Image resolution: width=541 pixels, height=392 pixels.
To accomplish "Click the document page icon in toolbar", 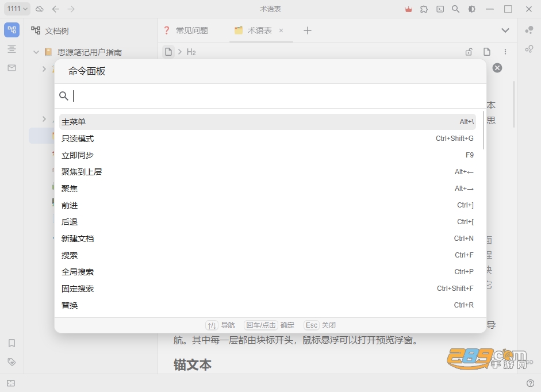I will [x=487, y=52].
